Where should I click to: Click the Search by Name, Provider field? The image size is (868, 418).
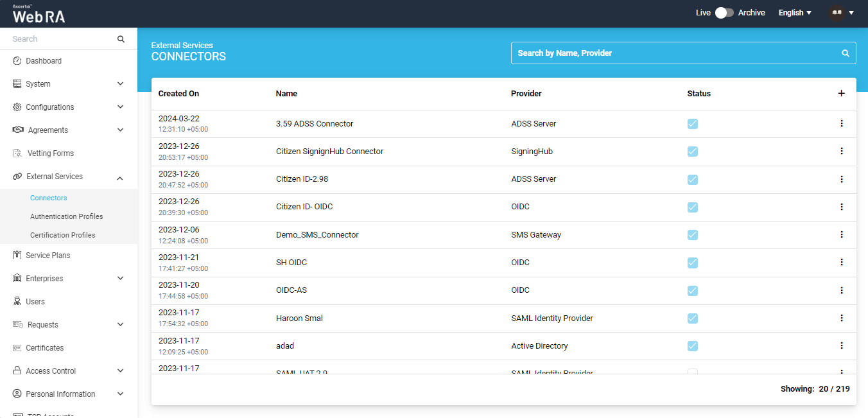674,53
